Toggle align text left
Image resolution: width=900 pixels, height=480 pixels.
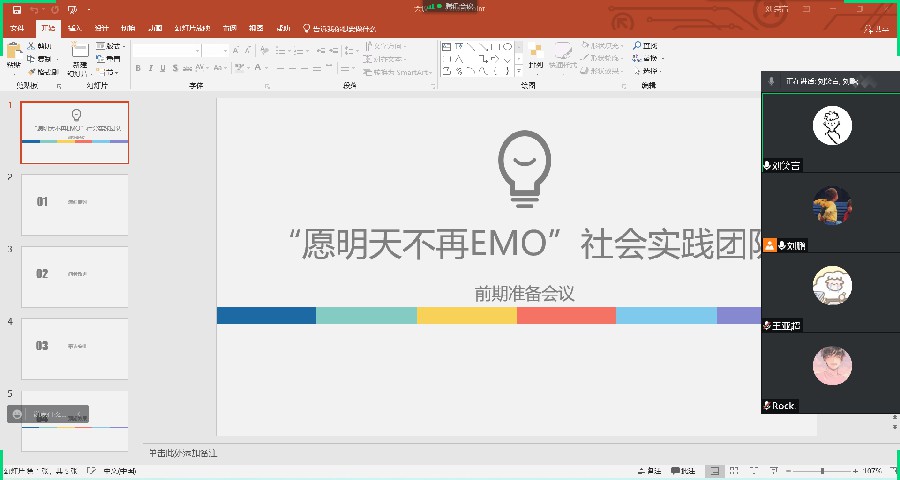(280, 68)
